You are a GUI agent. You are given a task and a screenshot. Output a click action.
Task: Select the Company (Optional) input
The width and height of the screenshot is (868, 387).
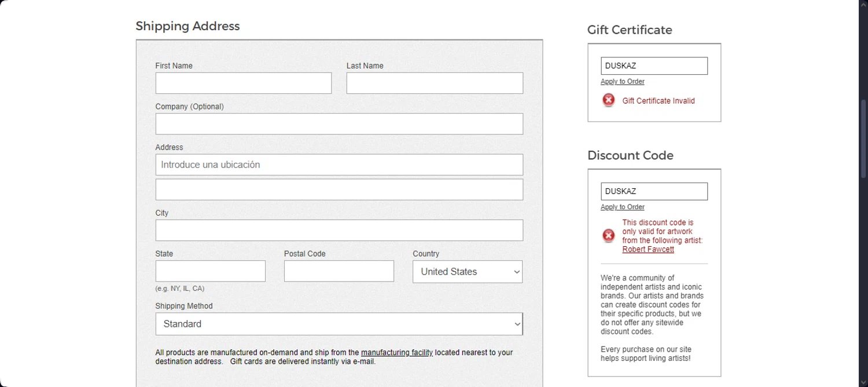(x=339, y=124)
